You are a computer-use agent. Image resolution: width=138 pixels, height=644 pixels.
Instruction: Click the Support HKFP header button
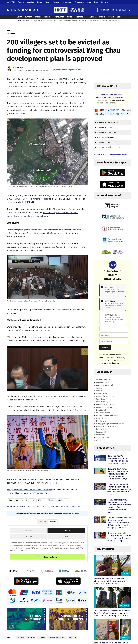(x=104, y=10)
